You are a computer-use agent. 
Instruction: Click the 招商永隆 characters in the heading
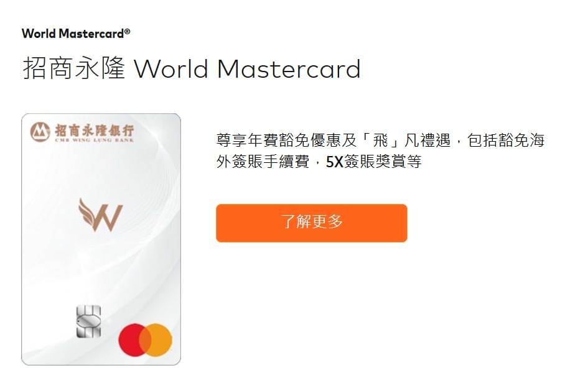point(74,68)
